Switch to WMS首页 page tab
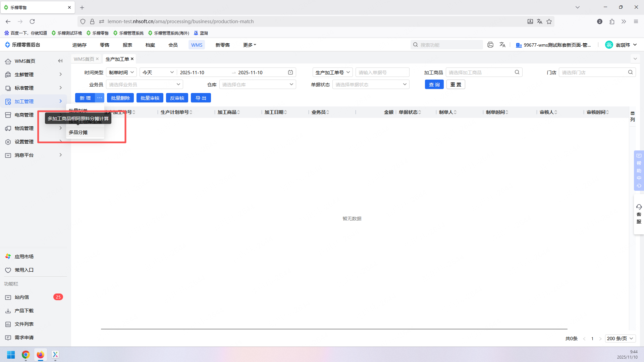The image size is (644, 362). [x=84, y=59]
